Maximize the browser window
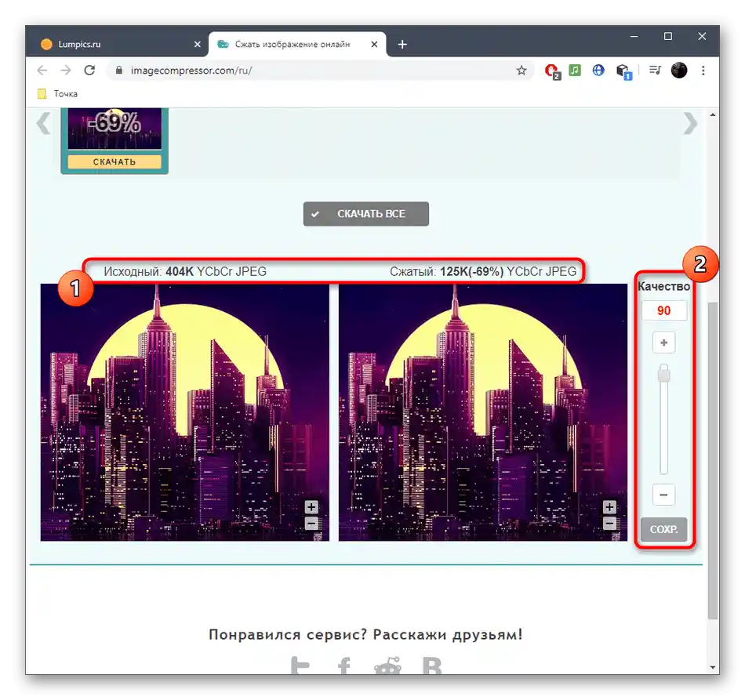 (668, 37)
